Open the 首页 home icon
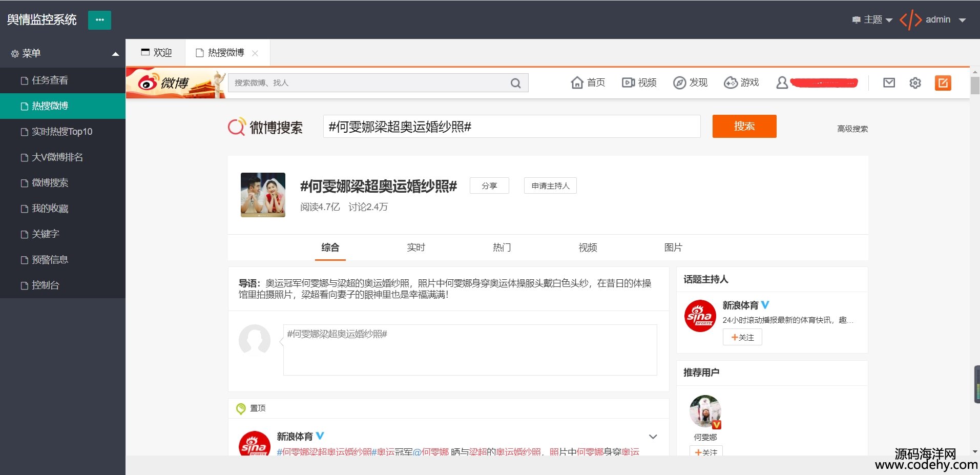The image size is (980, 475). pyautogui.click(x=577, y=82)
